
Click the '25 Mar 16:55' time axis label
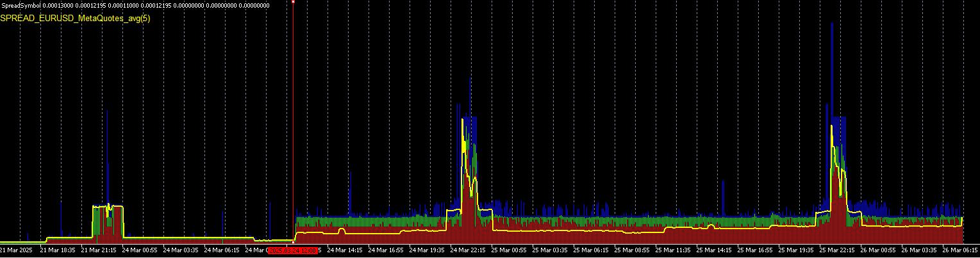click(756, 250)
